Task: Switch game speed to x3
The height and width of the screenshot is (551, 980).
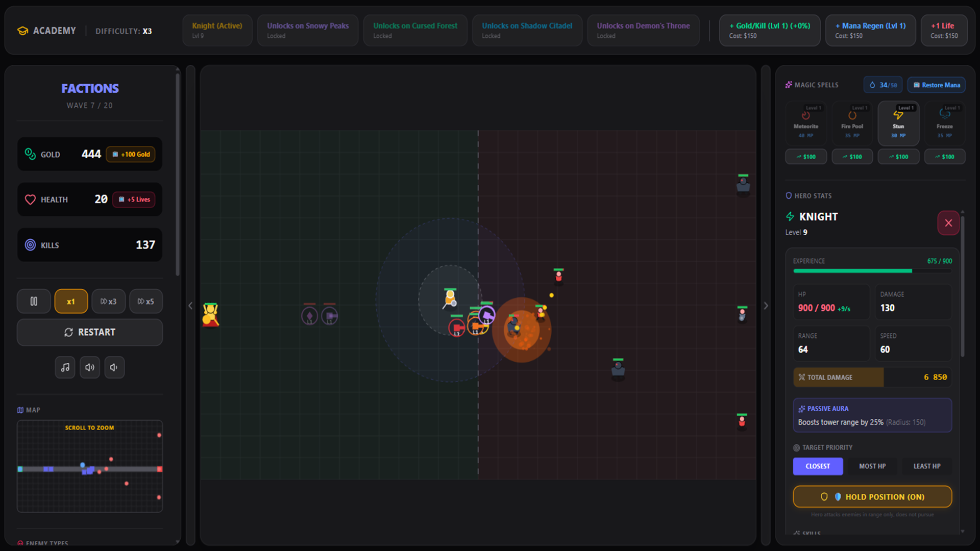Action: pyautogui.click(x=108, y=301)
